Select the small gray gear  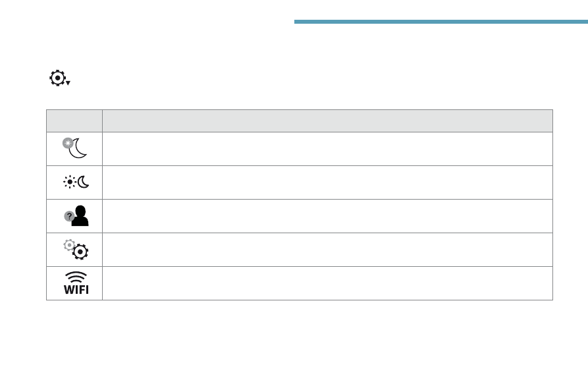click(x=69, y=245)
